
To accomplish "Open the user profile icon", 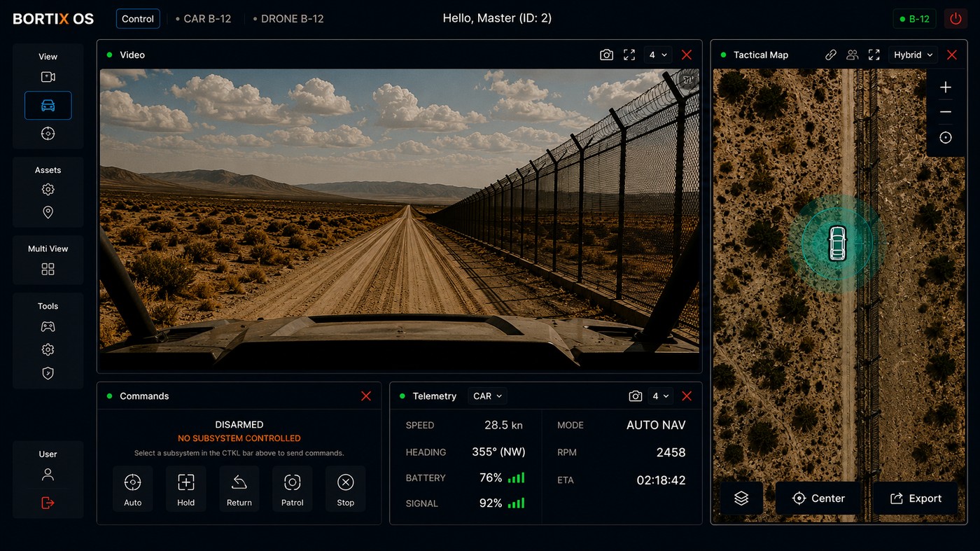I will point(48,475).
